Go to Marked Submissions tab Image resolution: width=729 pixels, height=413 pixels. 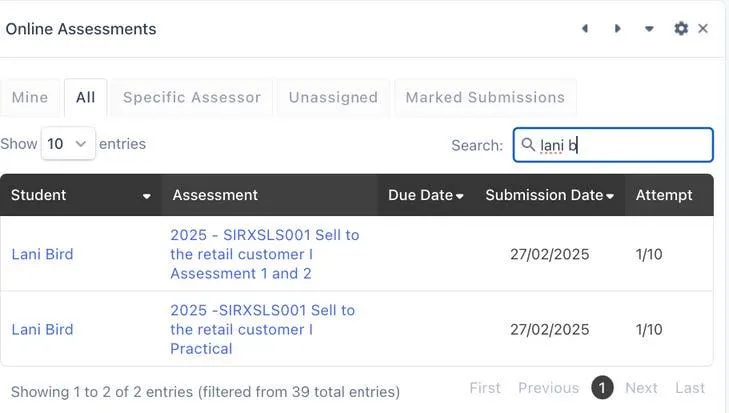click(485, 98)
